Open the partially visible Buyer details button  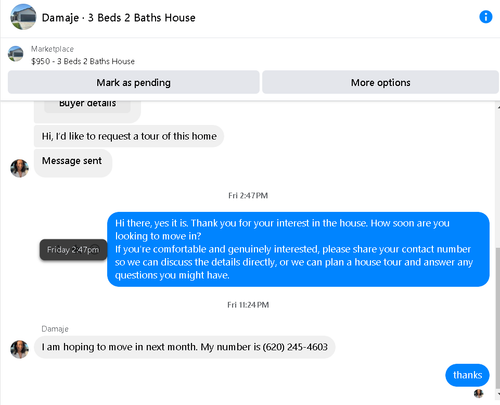click(x=87, y=106)
